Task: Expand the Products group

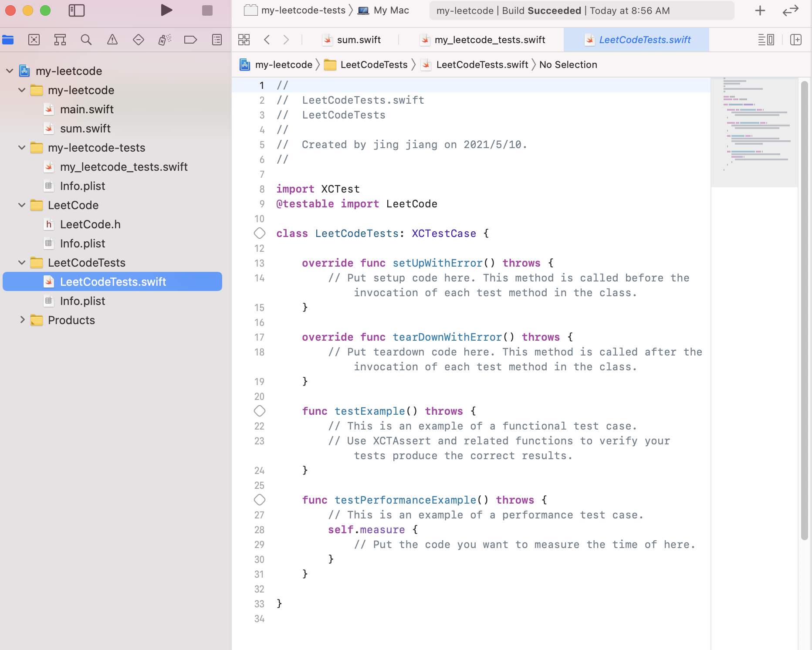Action: (22, 320)
